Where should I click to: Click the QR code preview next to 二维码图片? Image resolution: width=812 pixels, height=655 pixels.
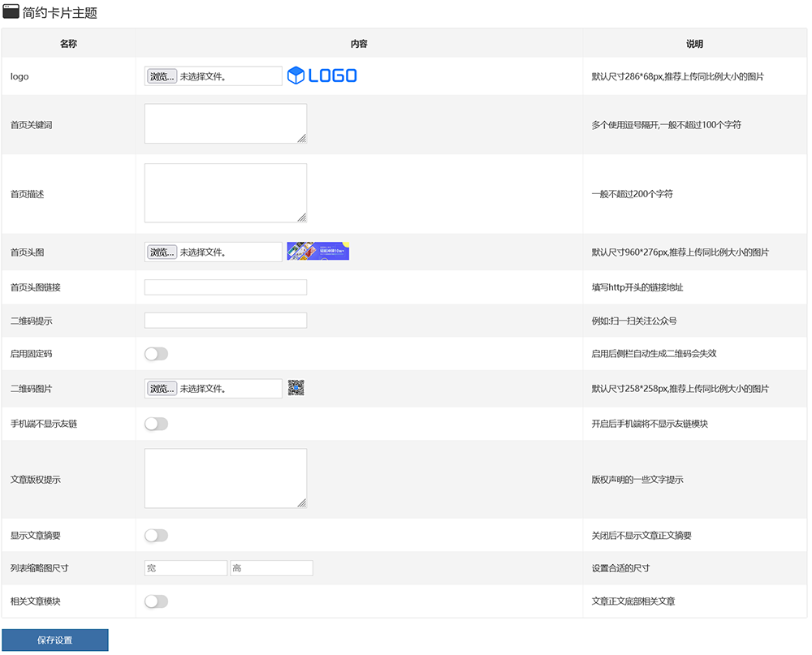(296, 388)
